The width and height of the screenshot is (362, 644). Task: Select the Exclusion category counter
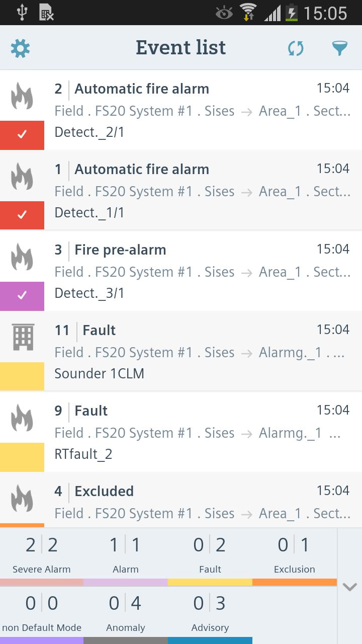coord(295,557)
